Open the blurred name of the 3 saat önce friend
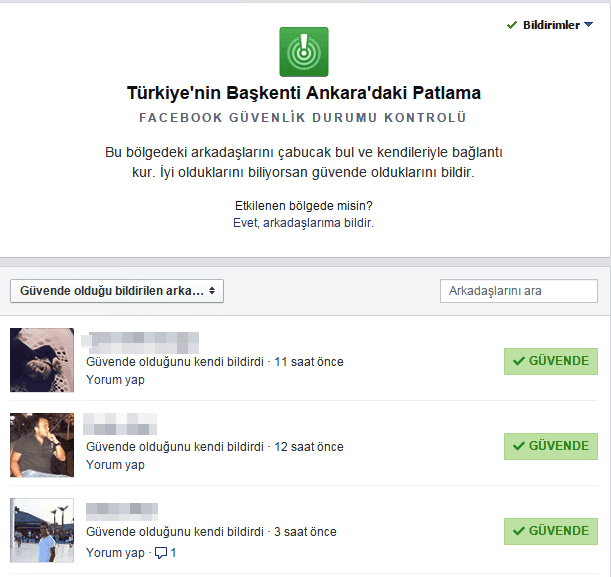Image resolution: width=611 pixels, height=577 pixels. click(121, 511)
